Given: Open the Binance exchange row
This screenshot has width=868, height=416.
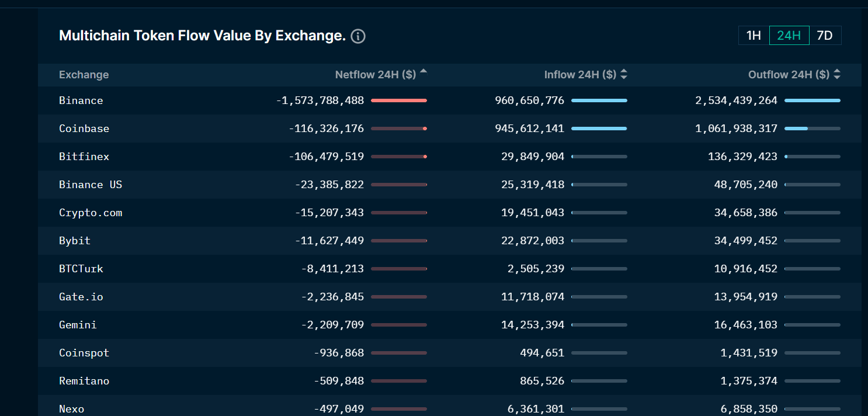Looking at the screenshot, I should point(450,100).
